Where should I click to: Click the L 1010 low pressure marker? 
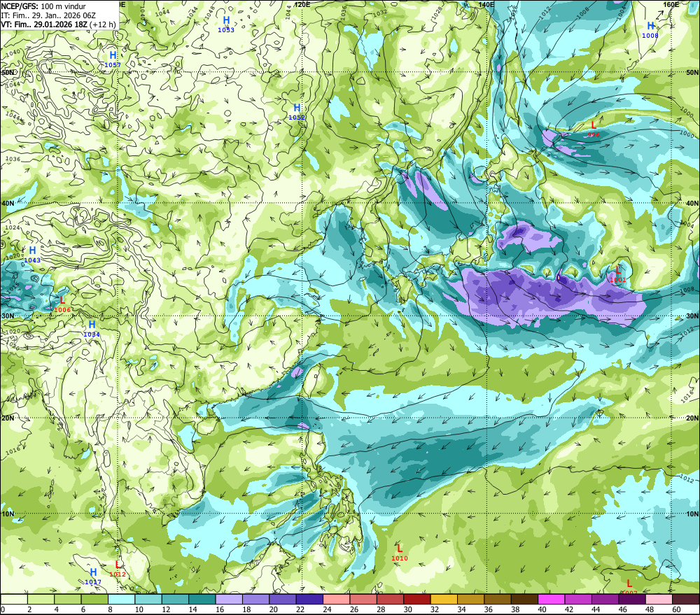(400, 553)
